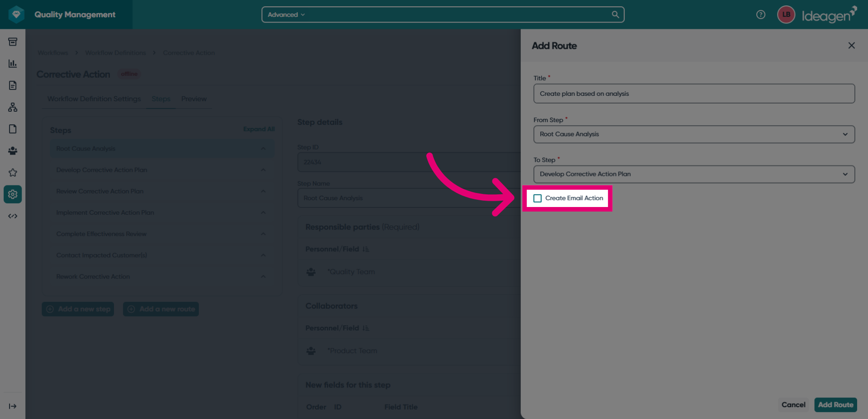Open the Advanced search dropdown
This screenshot has width=868, height=419.
pyautogui.click(x=286, y=14)
